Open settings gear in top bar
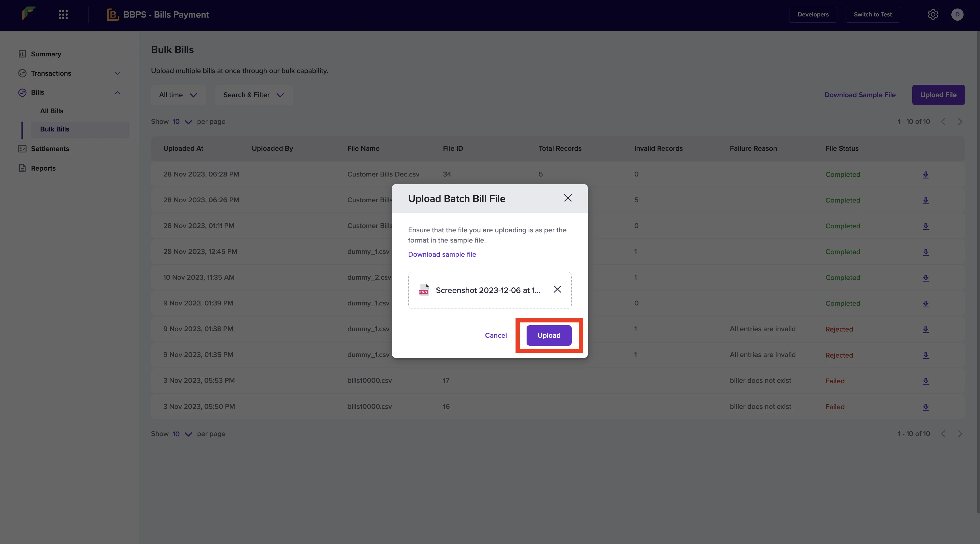 pyautogui.click(x=932, y=14)
